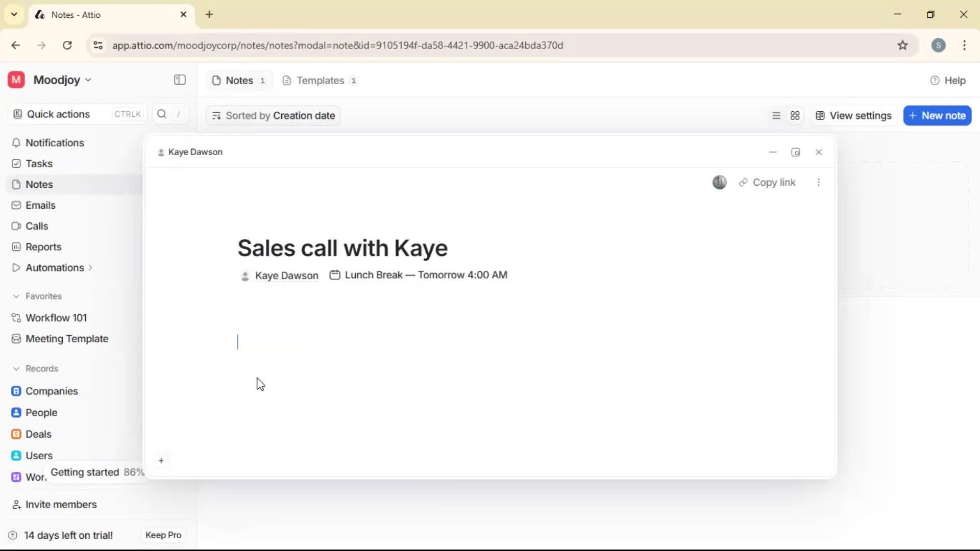This screenshot has width=980, height=551.
Task: Open the Reports section
Action: click(42, 247)
